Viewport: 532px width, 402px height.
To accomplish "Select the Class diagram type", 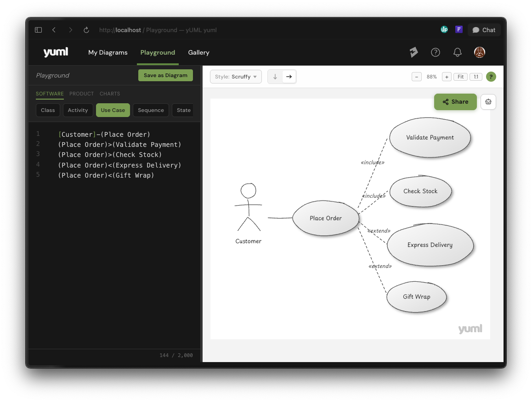I will pyautogui.click(x=48, y=110).
